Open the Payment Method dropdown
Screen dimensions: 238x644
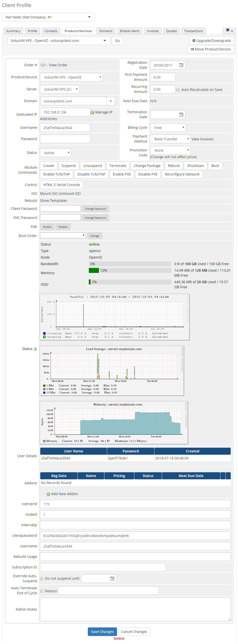(x=170, y=139)
